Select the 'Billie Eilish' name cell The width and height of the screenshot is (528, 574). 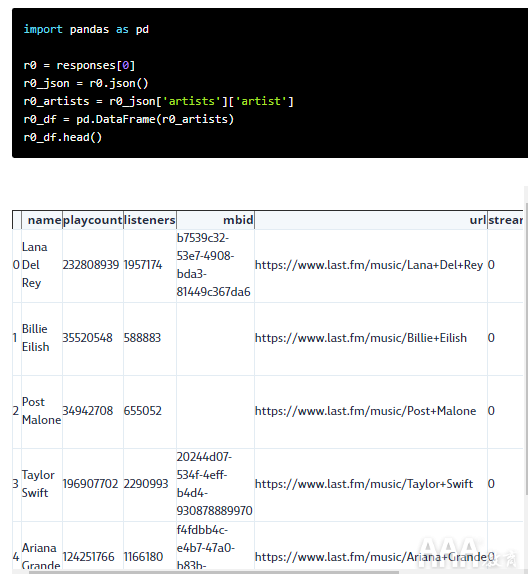coord(42,338)
